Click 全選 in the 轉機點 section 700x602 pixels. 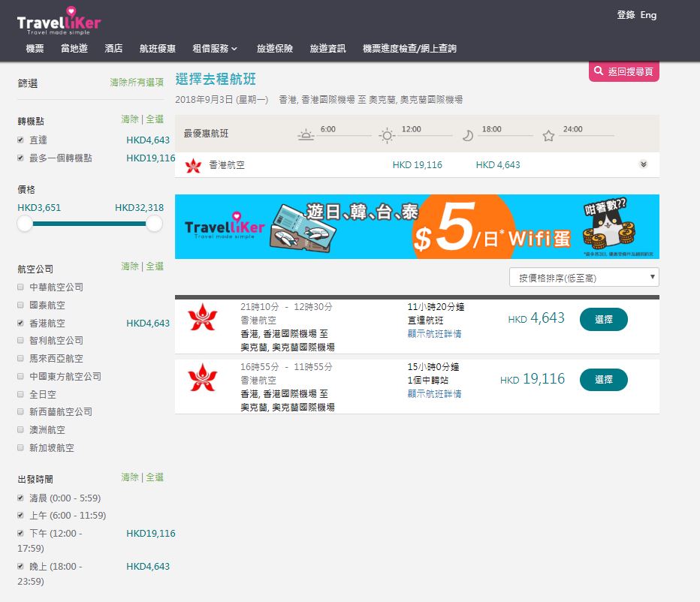[x=155, y=119]
